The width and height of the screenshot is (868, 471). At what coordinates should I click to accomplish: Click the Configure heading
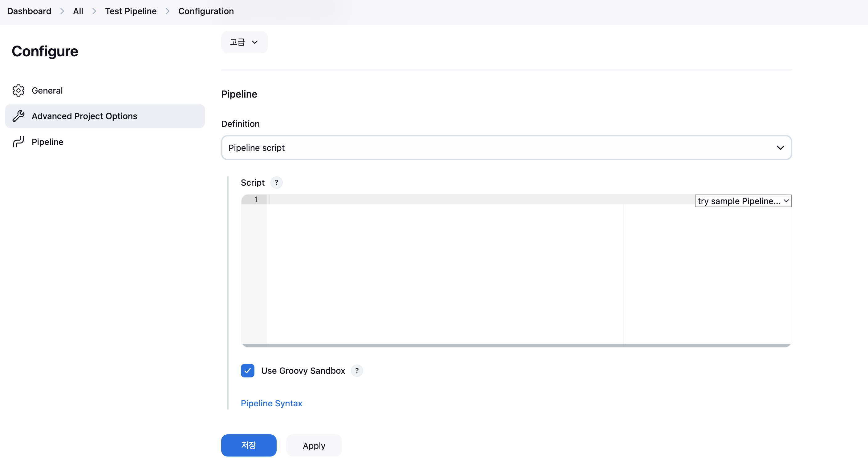[x=45, y=51]
